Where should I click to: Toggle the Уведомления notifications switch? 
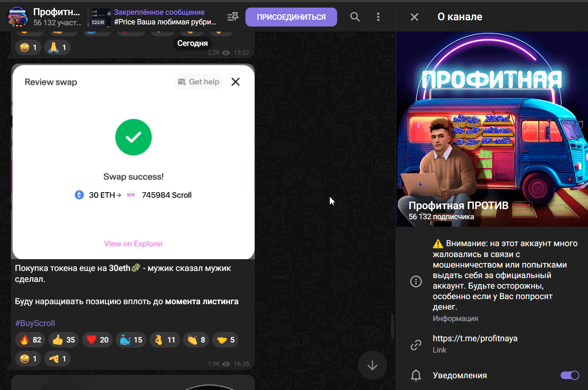570,375
